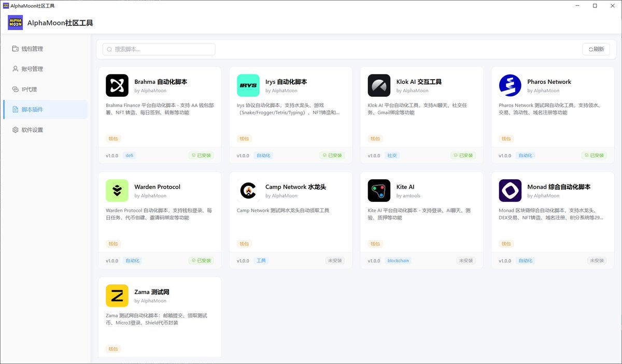Open the Warden Protocol title
Screen dimensions: 622x364
click(x=158, y=187)
